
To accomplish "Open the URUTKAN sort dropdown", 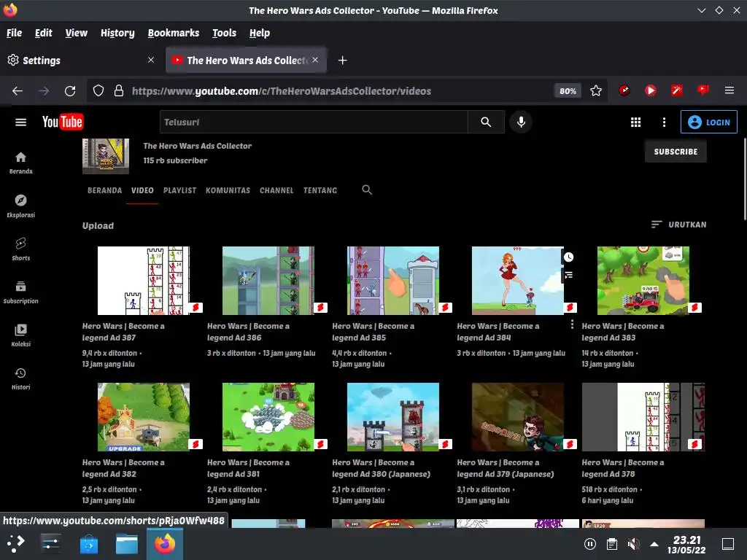I will click(679, 225).
